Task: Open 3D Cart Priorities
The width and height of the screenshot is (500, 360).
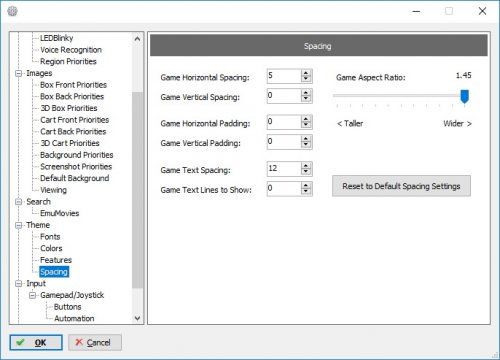Action: coord(70,143)
